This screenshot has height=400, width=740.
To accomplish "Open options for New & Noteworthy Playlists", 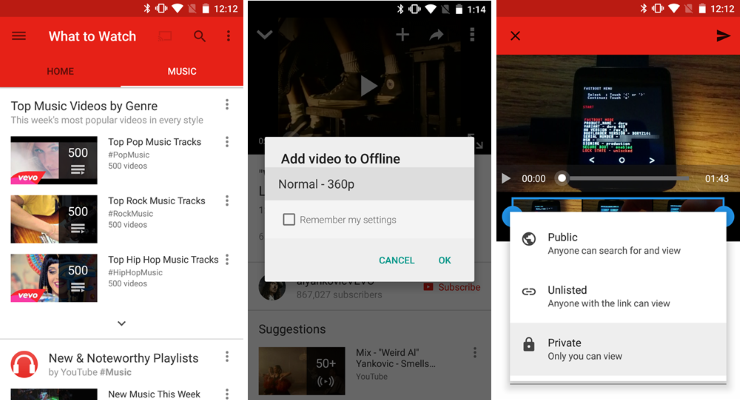I will pyautogui.click(x=227, y=357).
